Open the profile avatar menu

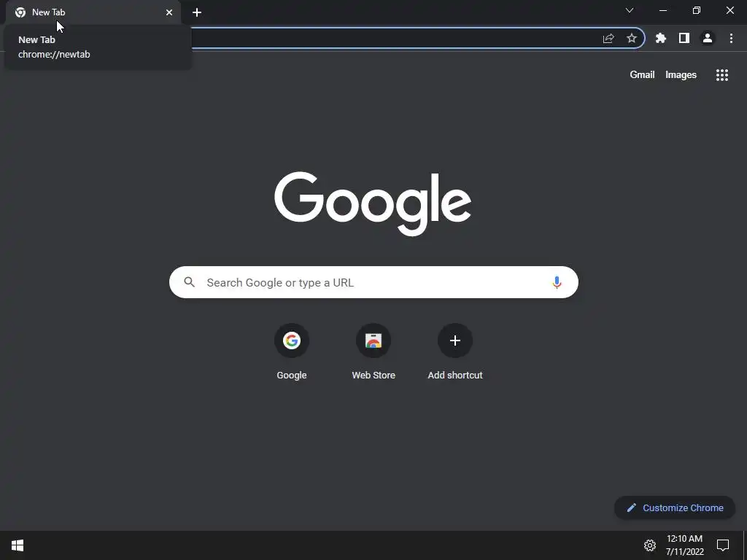pos(708,38)
